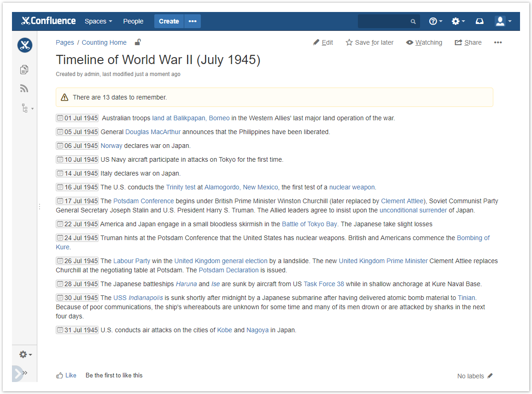Screen dimensions: 532x394
Task: Open the Kobe link
Action: click(x=225, y=330)
